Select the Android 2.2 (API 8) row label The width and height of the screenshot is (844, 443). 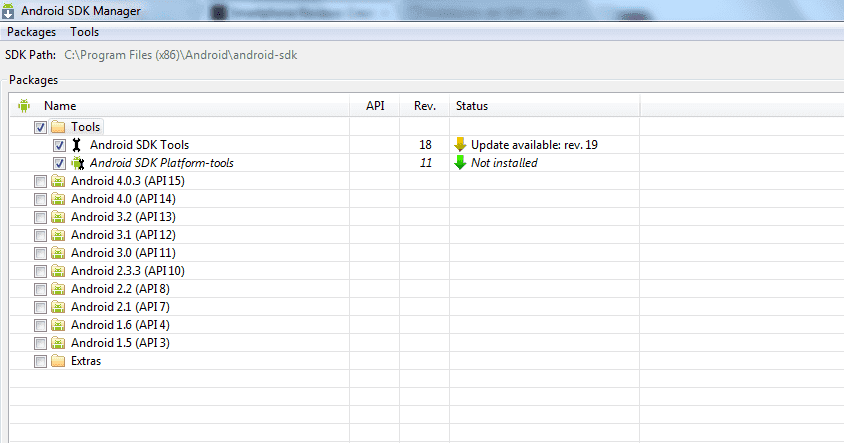pyautogui.click(x=120, y=289)
